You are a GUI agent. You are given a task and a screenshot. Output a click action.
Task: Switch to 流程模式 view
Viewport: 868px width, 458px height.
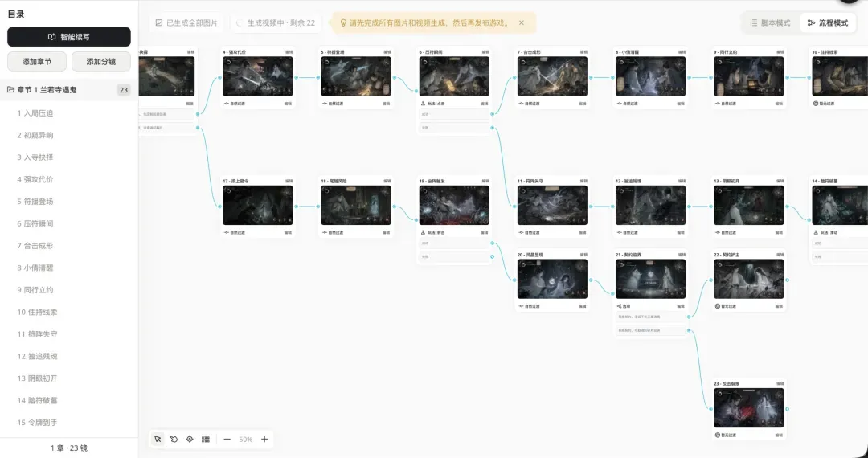click(x=828, y=22)
